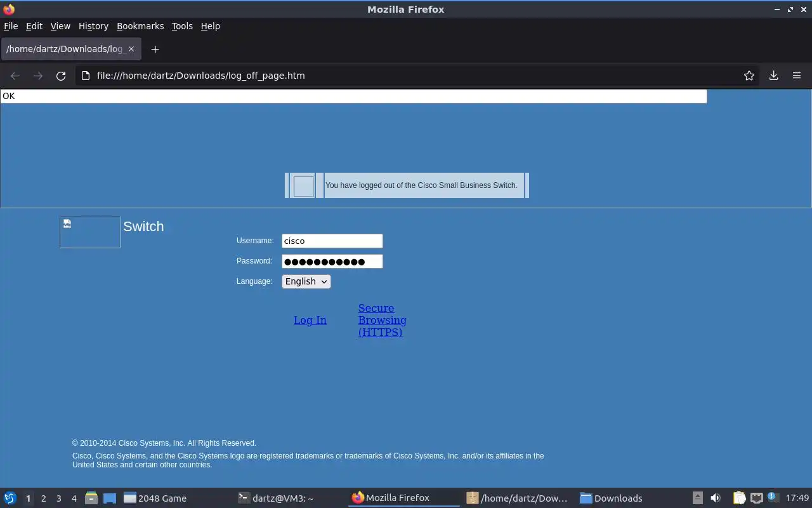The width and height of the screenshot is (812, 508).
Task: Open the Firefox hamburger application menu
Action: click(797, 76)
